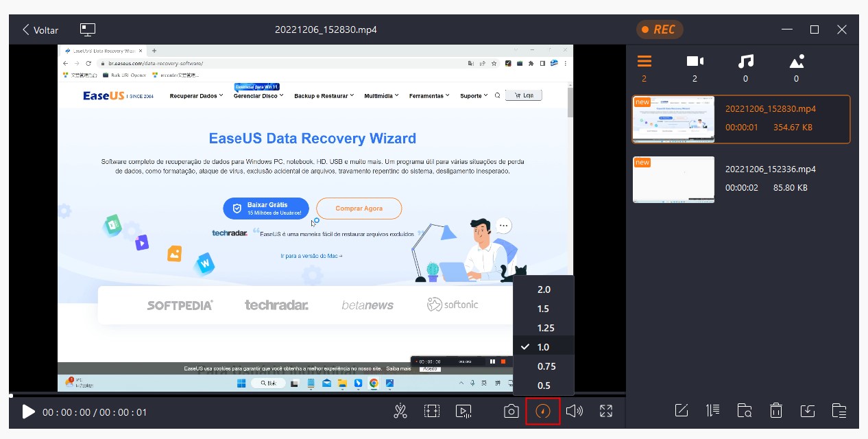Select the thumbnail of 20221206_152830.mp4
This screenshot has width=868, height=439.
tap(673, 119)
